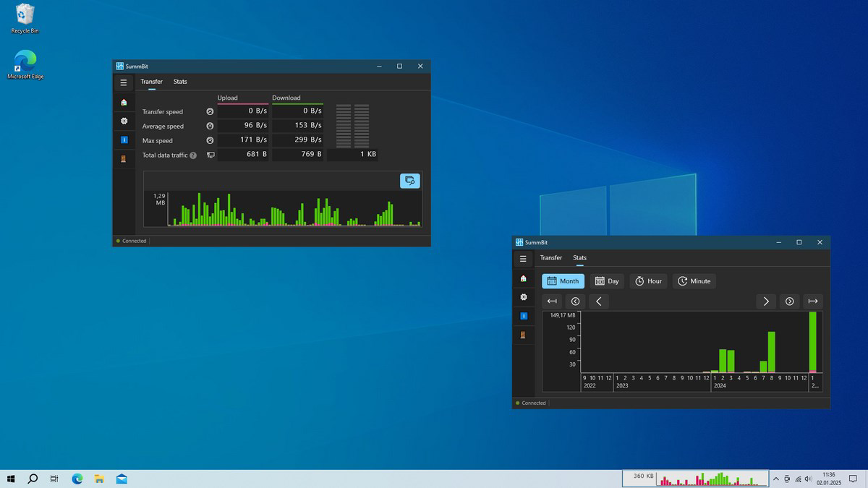Open File Explorer from taskbar
868x488 pixels.
(99, 479)
